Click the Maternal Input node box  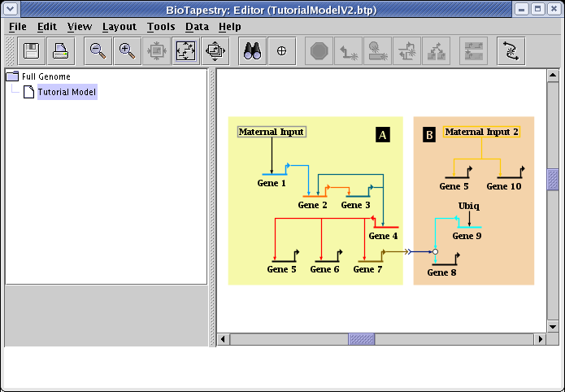pyautogui.click(x=272, y=132)
